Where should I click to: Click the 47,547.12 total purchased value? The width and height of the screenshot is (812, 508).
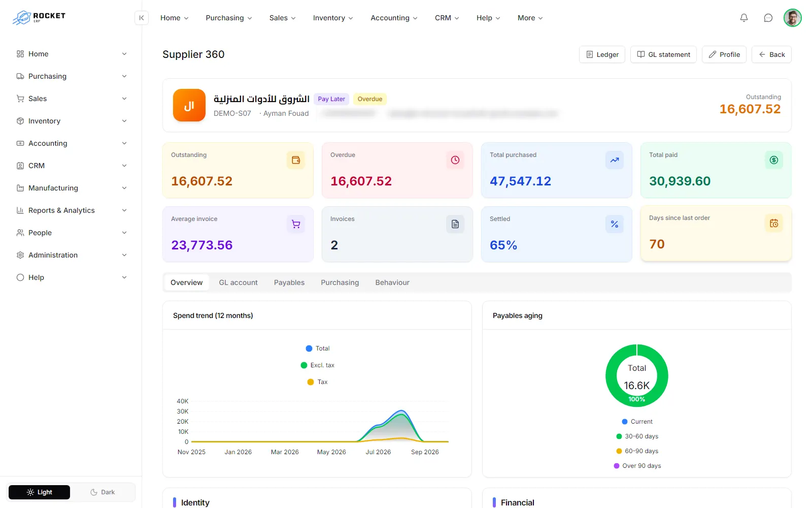(x=520, y=181)
